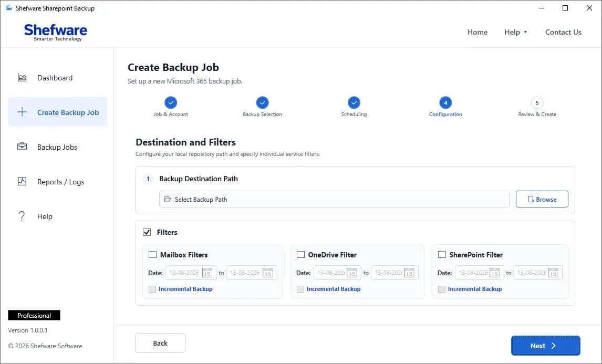Click the Scheduling step circle

click(354, 102)
